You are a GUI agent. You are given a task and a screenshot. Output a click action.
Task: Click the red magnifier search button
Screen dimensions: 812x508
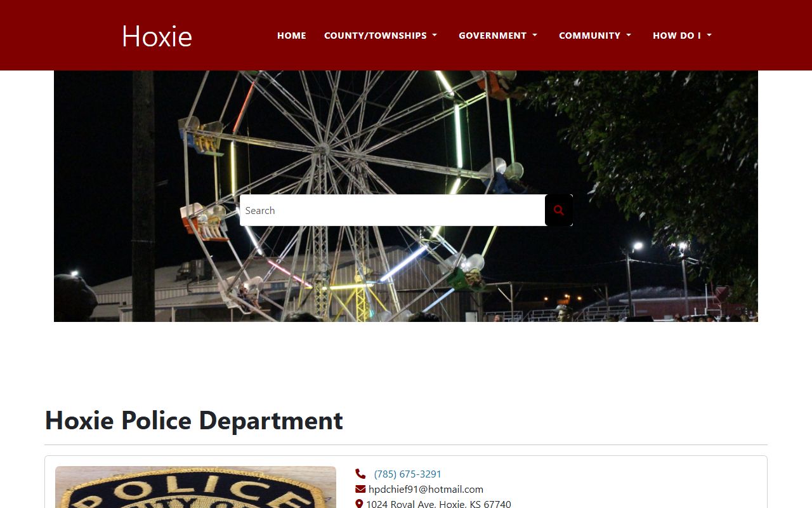[559, 210]
